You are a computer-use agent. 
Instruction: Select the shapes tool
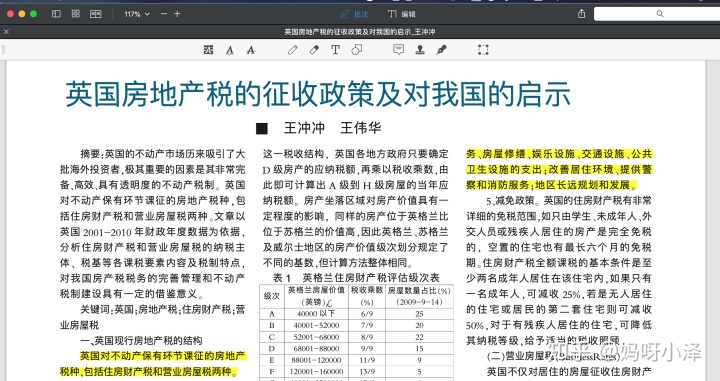pos(357,50)
